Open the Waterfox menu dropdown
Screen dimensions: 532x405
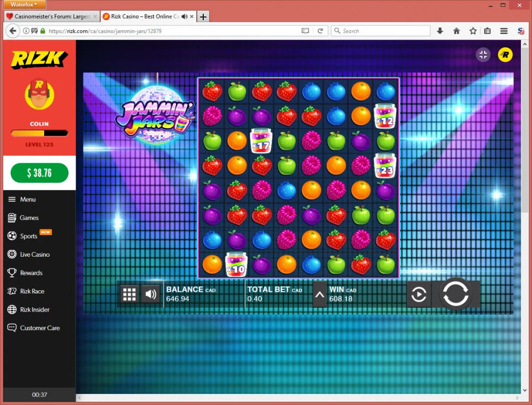tap(24, 4)
